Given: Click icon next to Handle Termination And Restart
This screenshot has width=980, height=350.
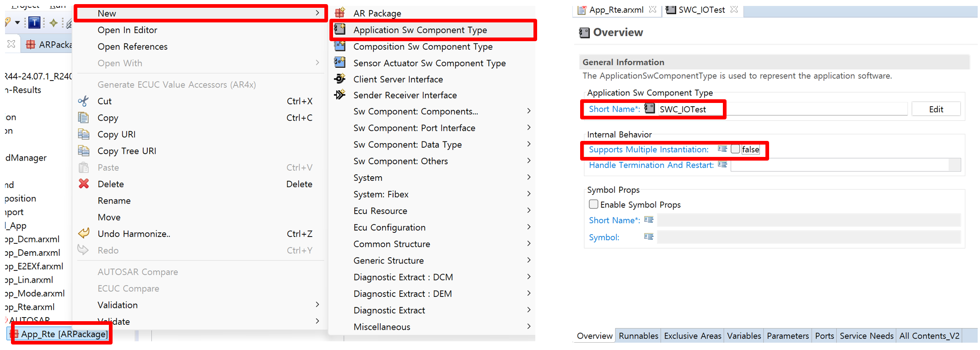Looking at the screenshot, I should (x=722, y=164).
